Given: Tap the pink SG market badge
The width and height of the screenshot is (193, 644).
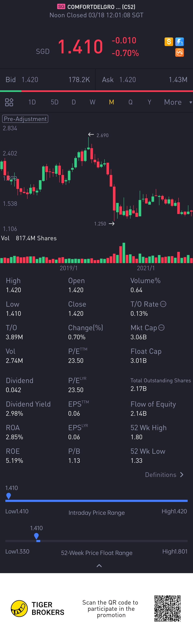Looking at the screenshot, I should click(x=61, y=6).
